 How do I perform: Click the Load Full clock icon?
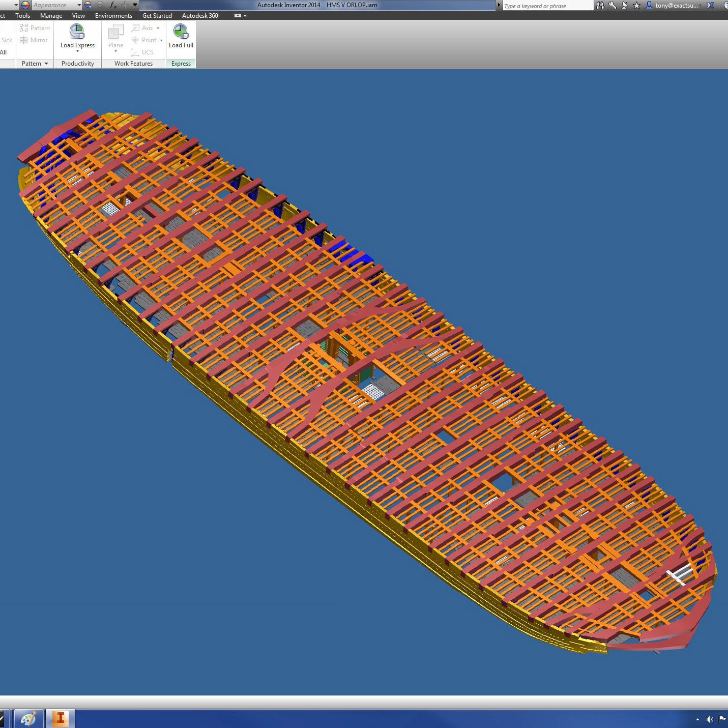(181, 32)
